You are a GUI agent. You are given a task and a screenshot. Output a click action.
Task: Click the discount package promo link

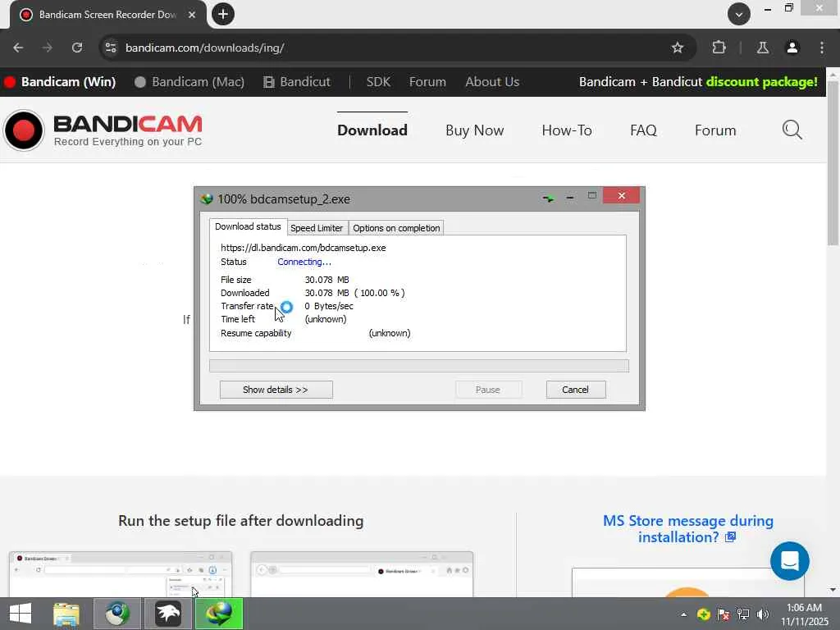pos(698,82)
